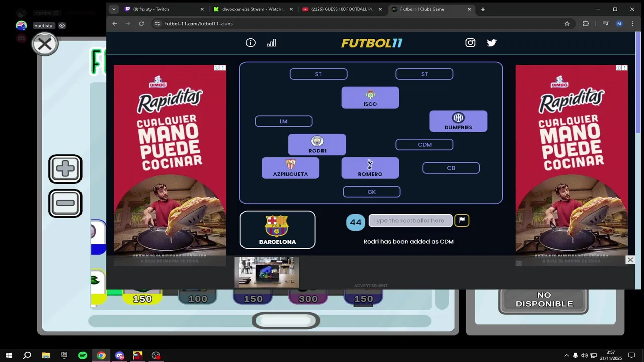Select the empty CDM position slot
Image resolution: width=644 pixels, height=362 pixels.
point(424,145)
